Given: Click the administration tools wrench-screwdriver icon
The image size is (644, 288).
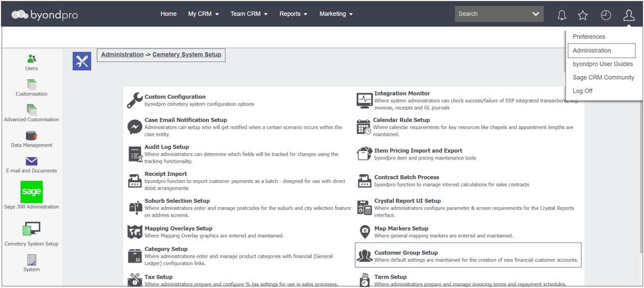Looking at the screenshot, I should point(82,61).
